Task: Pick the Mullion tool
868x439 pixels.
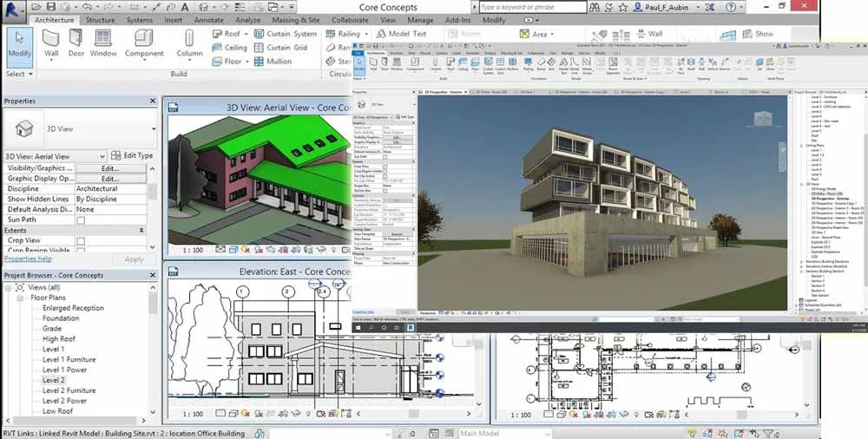Action: point(273,62)
